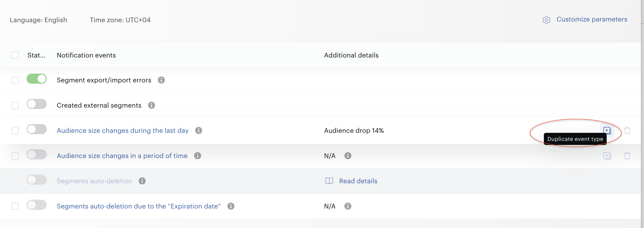Open info icon for Expiration date auto-deletion name
The width and height of the screenshot is (644, 228).
[231, 206]
